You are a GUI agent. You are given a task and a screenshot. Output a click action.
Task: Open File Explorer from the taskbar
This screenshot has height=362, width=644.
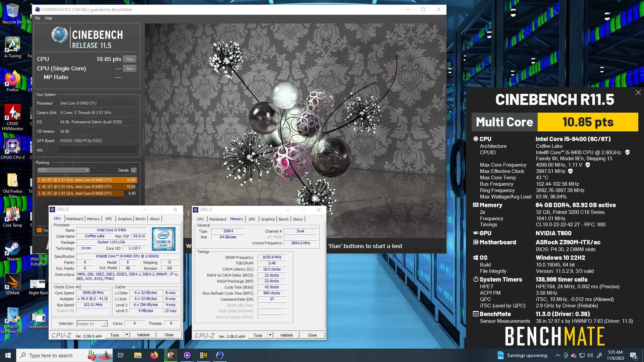point(138,355)
